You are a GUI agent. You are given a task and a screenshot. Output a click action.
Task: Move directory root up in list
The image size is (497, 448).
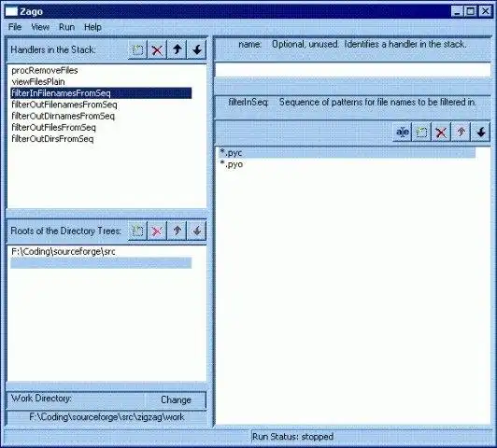(x=177, y=231)
